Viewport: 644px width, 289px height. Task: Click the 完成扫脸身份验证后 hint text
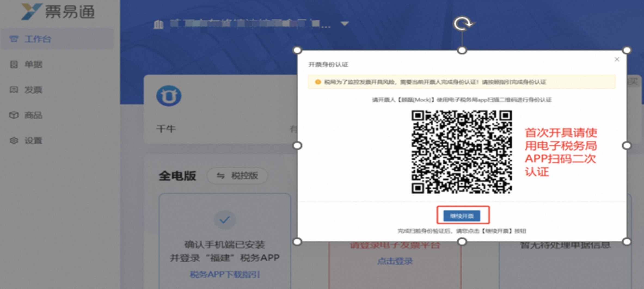coord(462,231)
